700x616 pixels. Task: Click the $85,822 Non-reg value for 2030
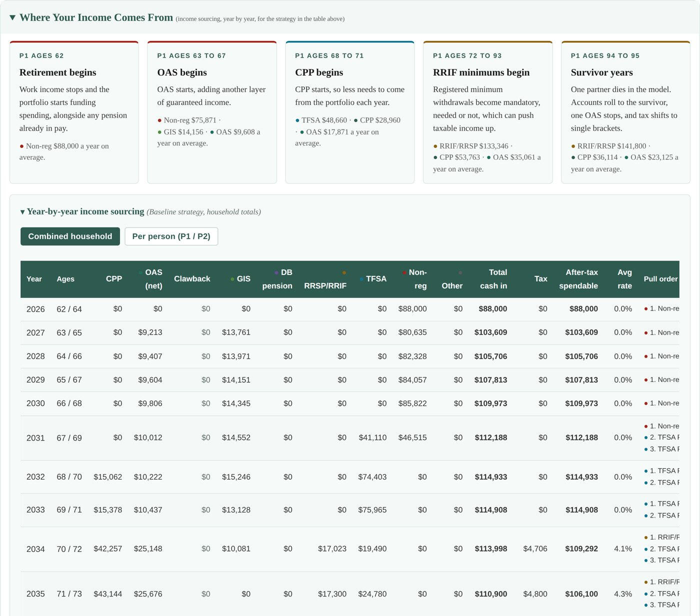(412, 403)
